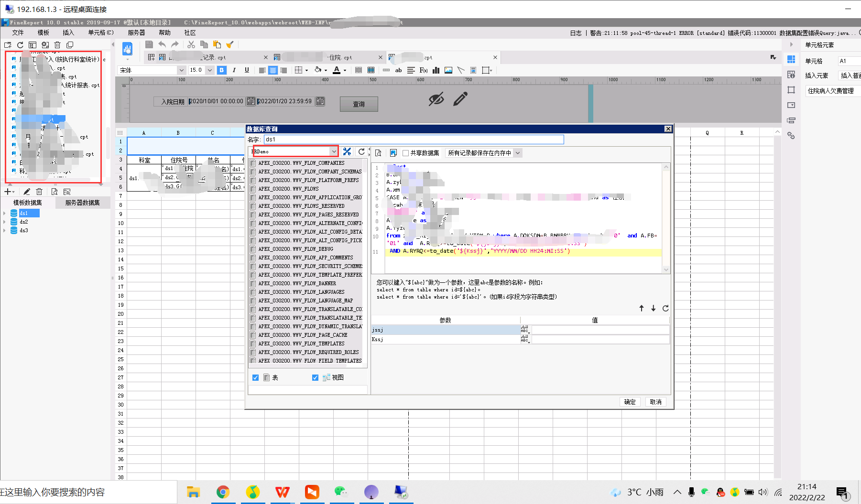Toggle Underline formatting button
The image size is (861, 504).
247,70
